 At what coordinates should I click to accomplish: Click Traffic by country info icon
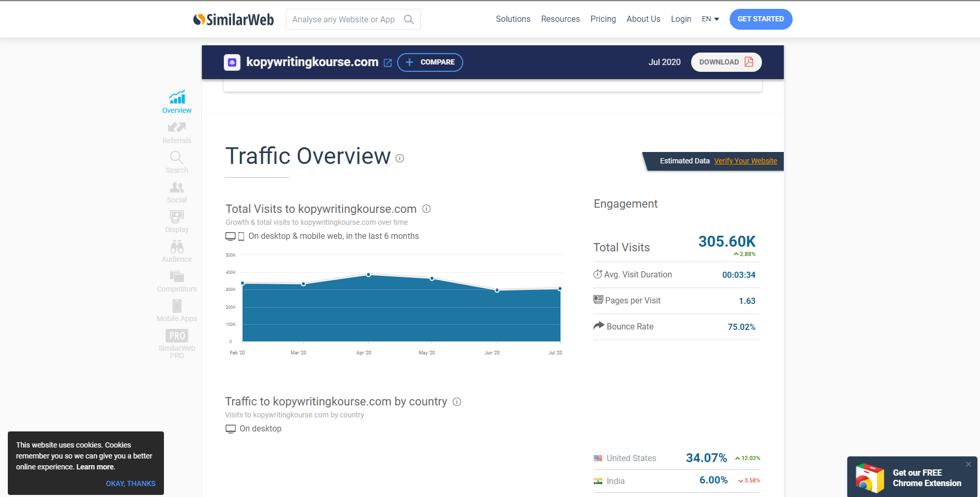point(457,402)
